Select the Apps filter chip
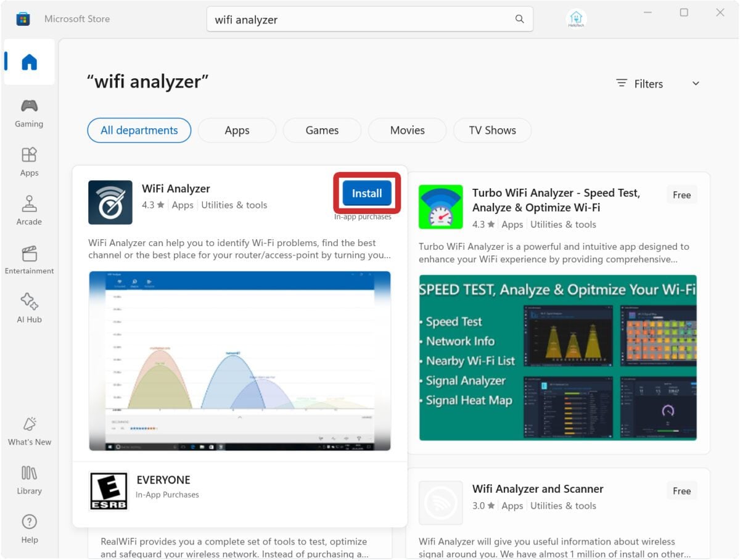The height and width of the screenshot is (560, 740). pyautogui.click(x=237, y=130)
